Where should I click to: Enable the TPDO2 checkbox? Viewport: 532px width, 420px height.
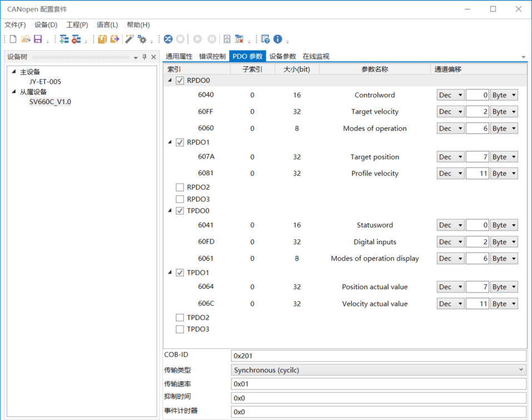coord(180,318)
